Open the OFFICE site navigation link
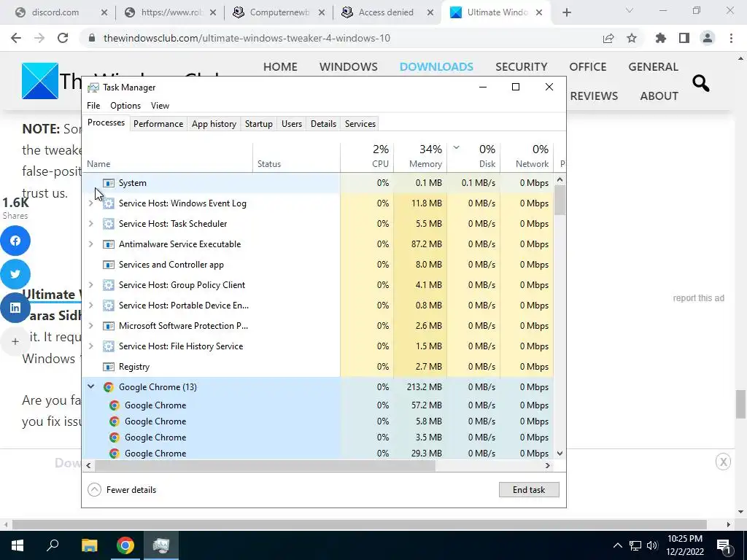747x560 pixels. (x=587, y=66)
